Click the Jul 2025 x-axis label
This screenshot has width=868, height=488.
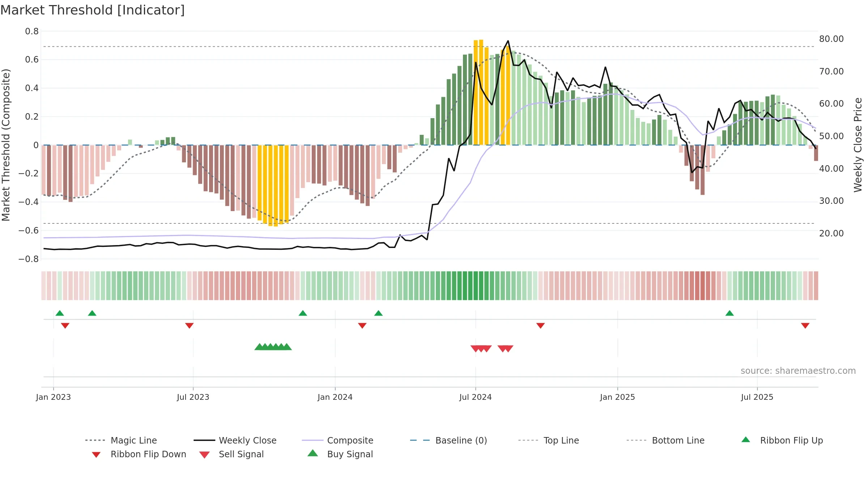pos(757,397)
